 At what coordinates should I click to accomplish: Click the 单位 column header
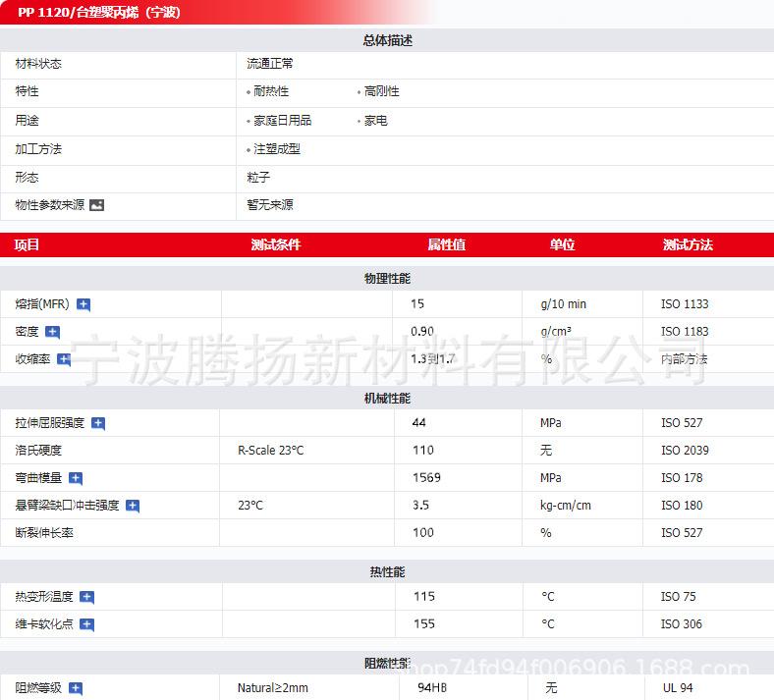tap(562, 244)
